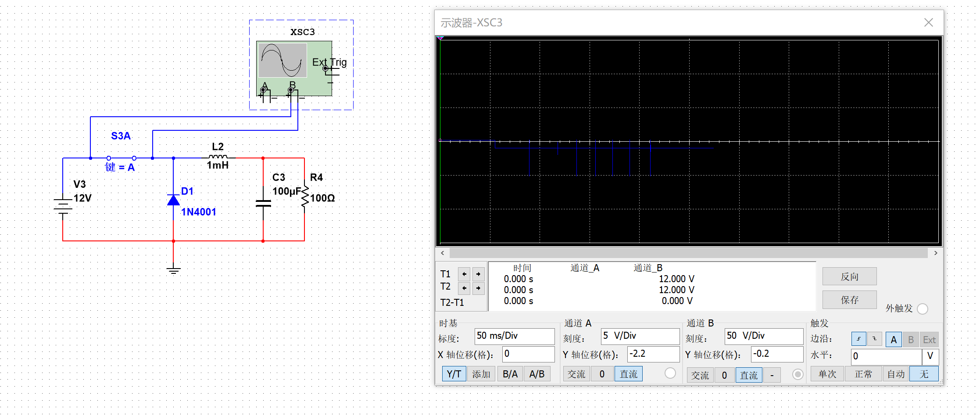Viewport: 980px width, 416px height.
Task: Click channel A Y 轴位移 field -2.2
Action: (x=653, y=354)
